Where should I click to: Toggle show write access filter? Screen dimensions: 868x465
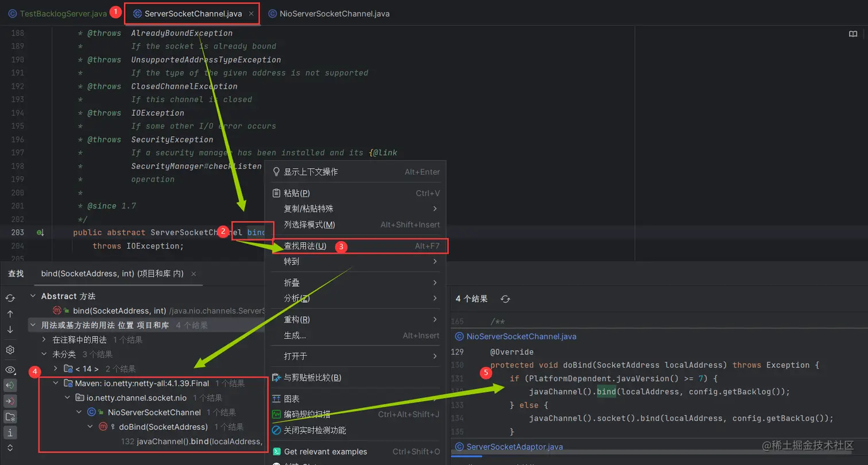click(x=10, y=401)
